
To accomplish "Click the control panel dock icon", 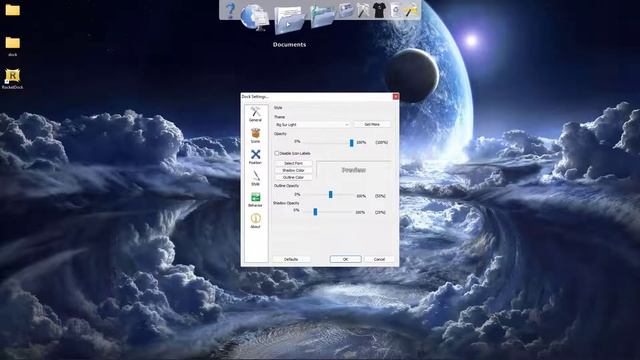I will pyautogui.click(x=346, y=10).
